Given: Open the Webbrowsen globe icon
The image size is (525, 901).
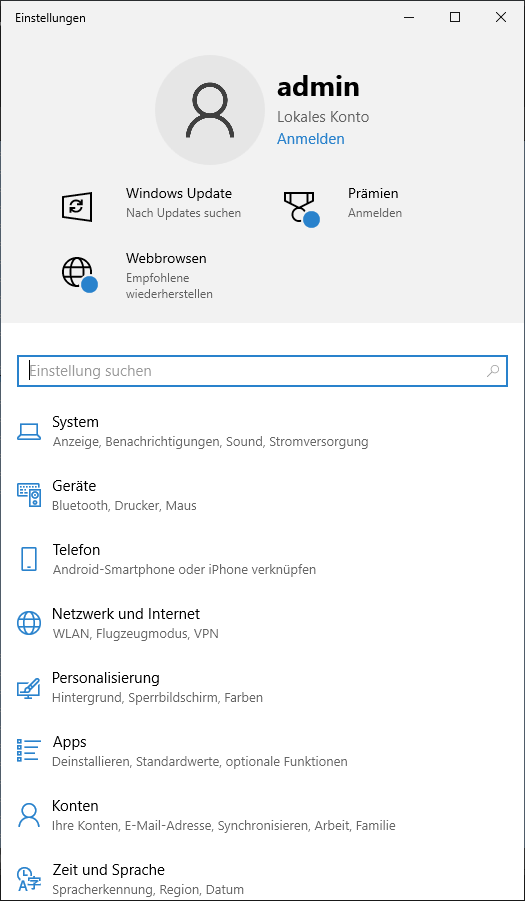Looking at the screenshot, I should (x=79, y=275).
